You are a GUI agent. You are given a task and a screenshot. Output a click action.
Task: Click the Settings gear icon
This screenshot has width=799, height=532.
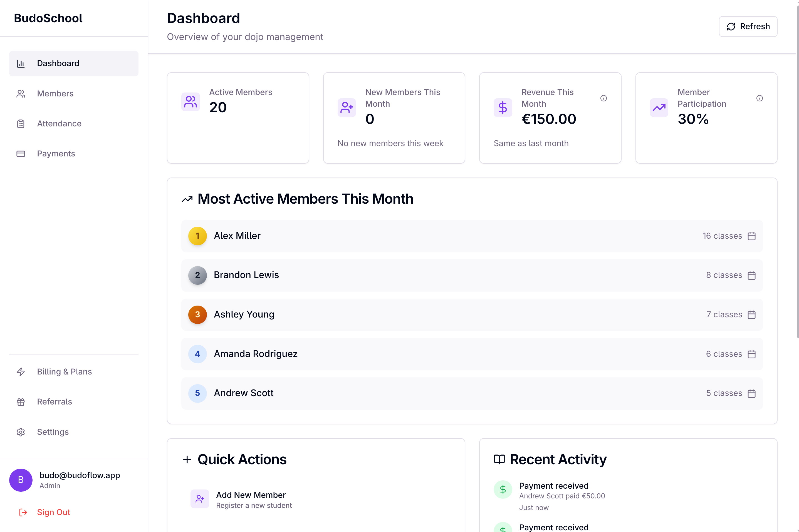(21, 432)
